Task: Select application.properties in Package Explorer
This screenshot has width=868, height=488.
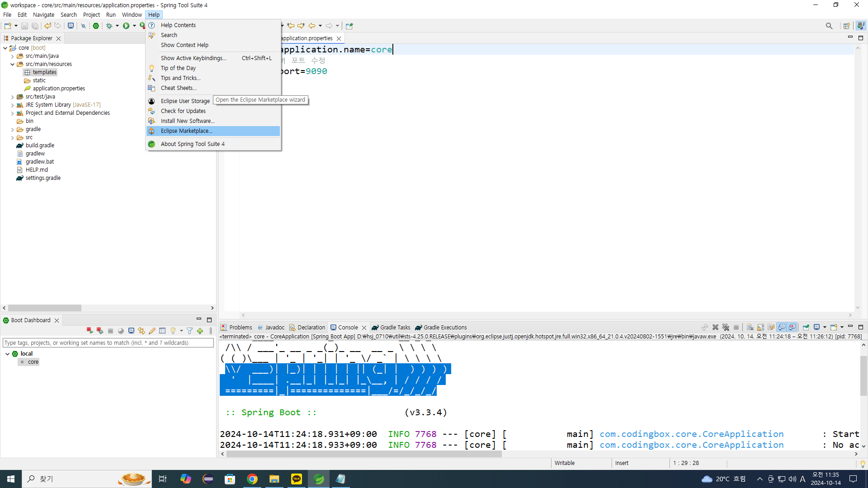Action: tap(59, 89)
